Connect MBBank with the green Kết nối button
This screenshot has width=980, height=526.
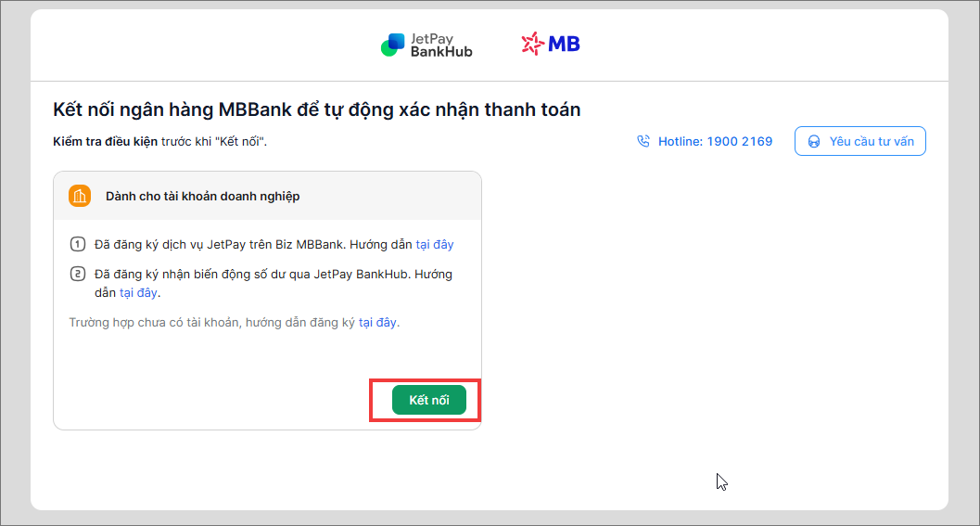[x=428, y=400]
